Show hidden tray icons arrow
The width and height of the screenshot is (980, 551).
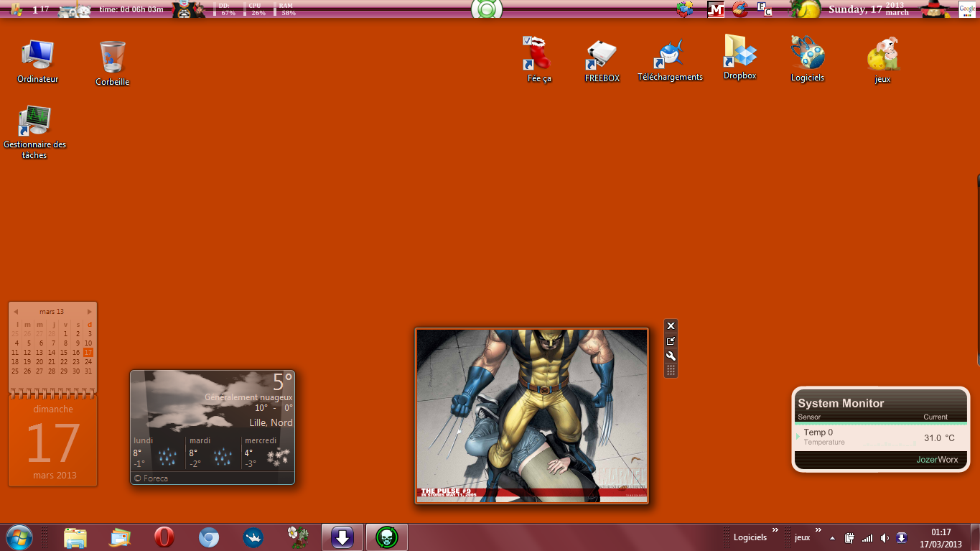tap(832, 538)
